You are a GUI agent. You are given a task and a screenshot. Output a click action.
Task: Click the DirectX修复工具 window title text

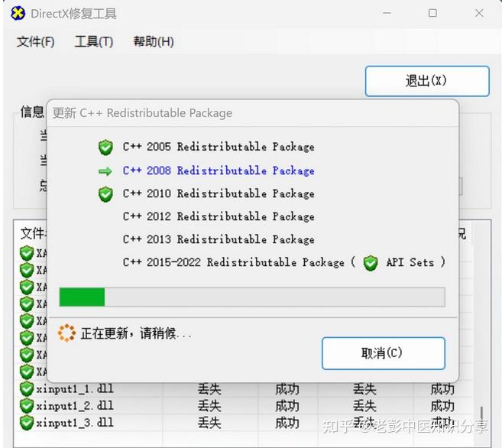point(73,14)
